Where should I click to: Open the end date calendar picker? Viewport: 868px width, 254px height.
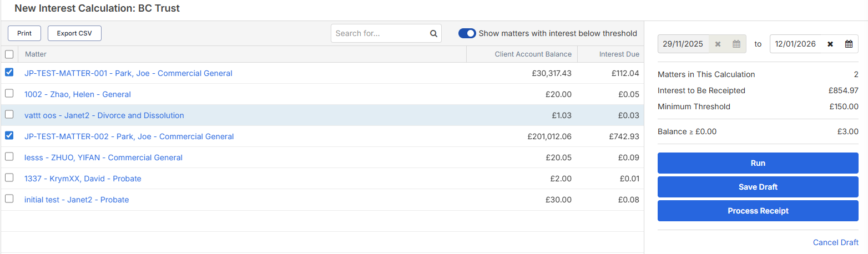pyautogui.click(x=849, y=44)
